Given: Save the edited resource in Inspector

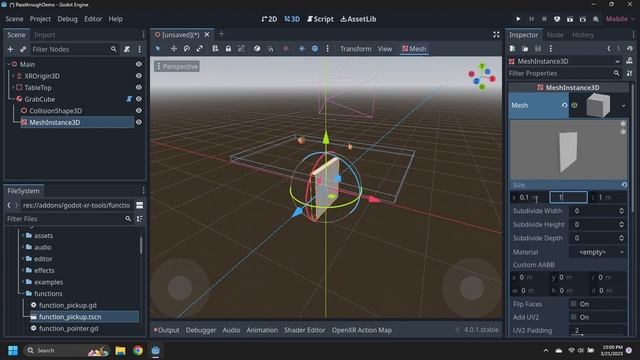Looking at the screenshot, I should coord(538,49).
